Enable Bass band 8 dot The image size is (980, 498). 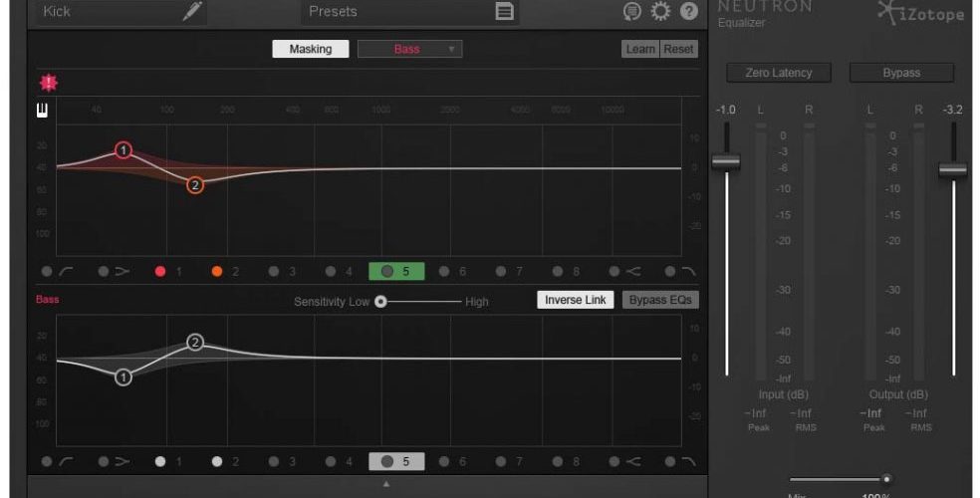click(x=558, y=462)
